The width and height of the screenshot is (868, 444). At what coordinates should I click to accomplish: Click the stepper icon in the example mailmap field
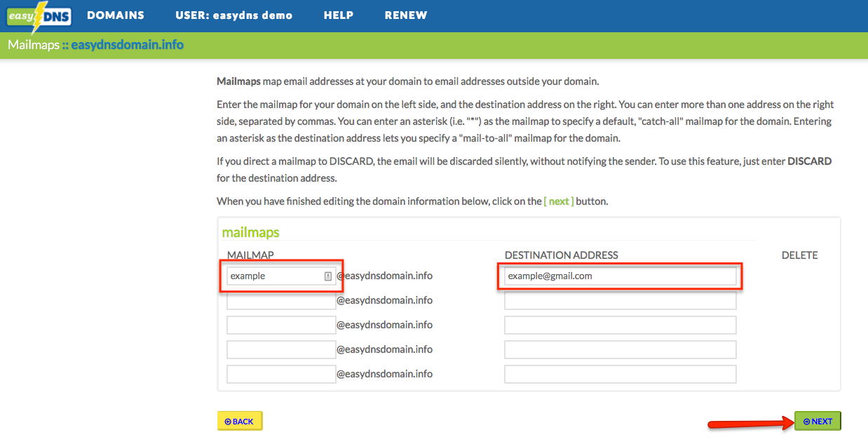pyautogui.click(x=328, y=276)
